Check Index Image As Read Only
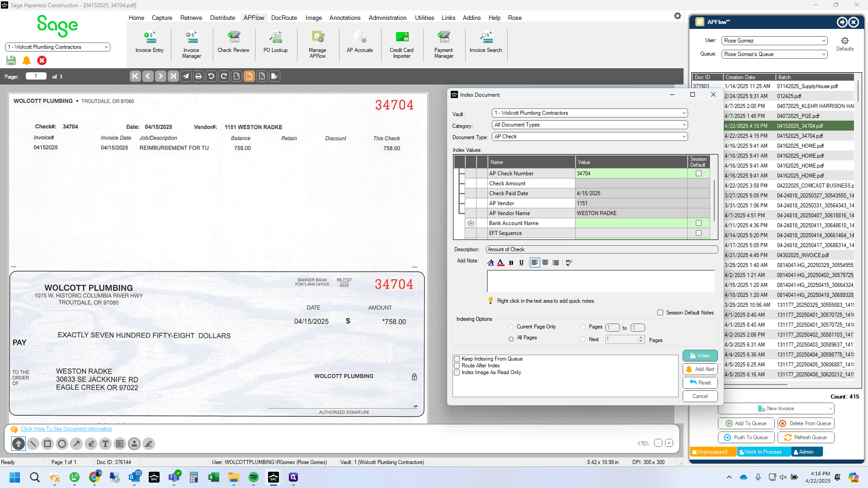This screenshot has width=868, height=488. click(457, 373)
